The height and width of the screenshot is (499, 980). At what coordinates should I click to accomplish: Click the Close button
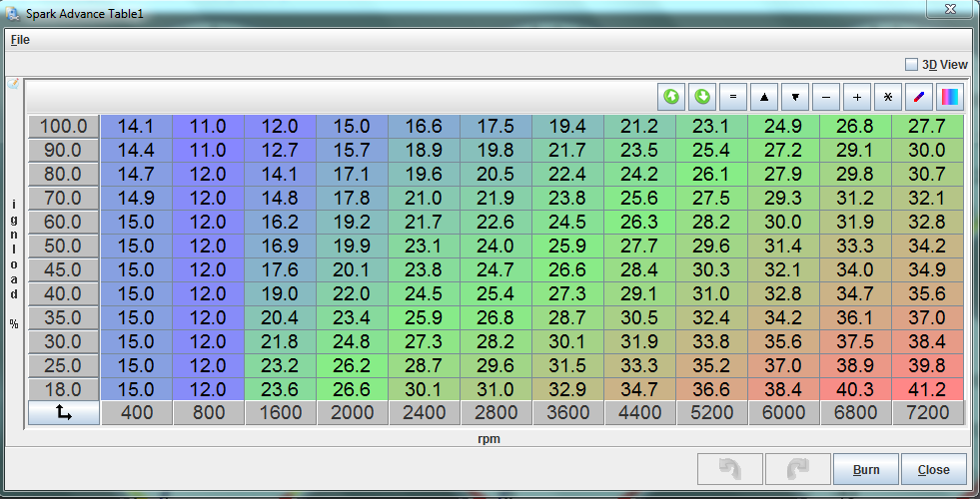click(x=934, y=469)
